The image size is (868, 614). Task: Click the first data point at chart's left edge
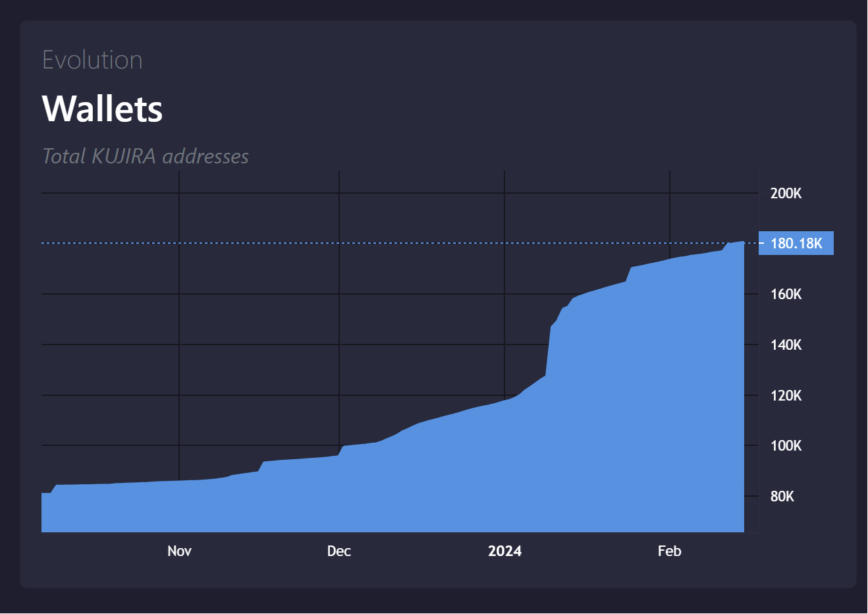click(43, 493)
